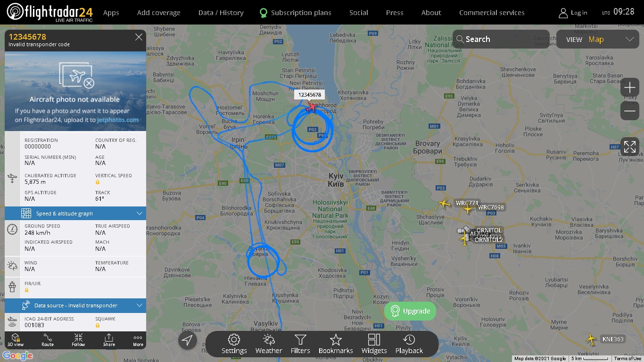Click the green Upgrade button
This screenshot has height=362, width=644.
point(410,311)
